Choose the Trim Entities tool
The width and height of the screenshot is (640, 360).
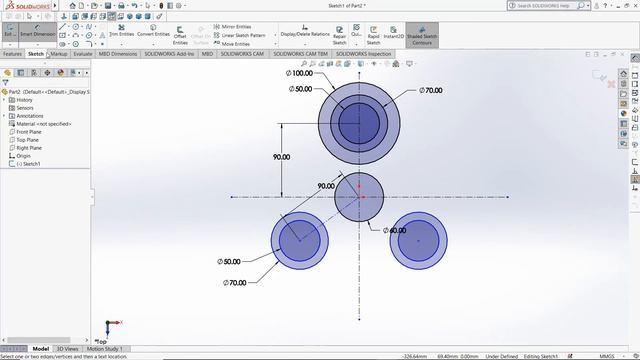(x=121, y=30)
